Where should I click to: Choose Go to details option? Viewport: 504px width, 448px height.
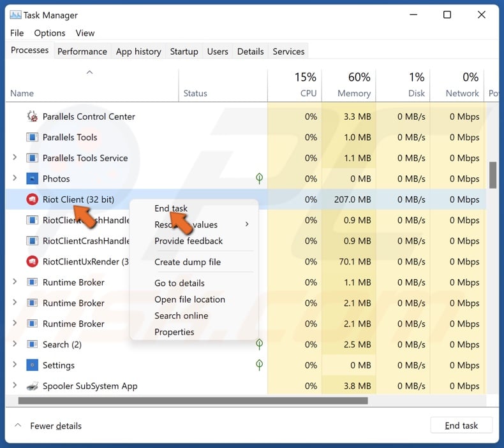click(x=179, y=283)
